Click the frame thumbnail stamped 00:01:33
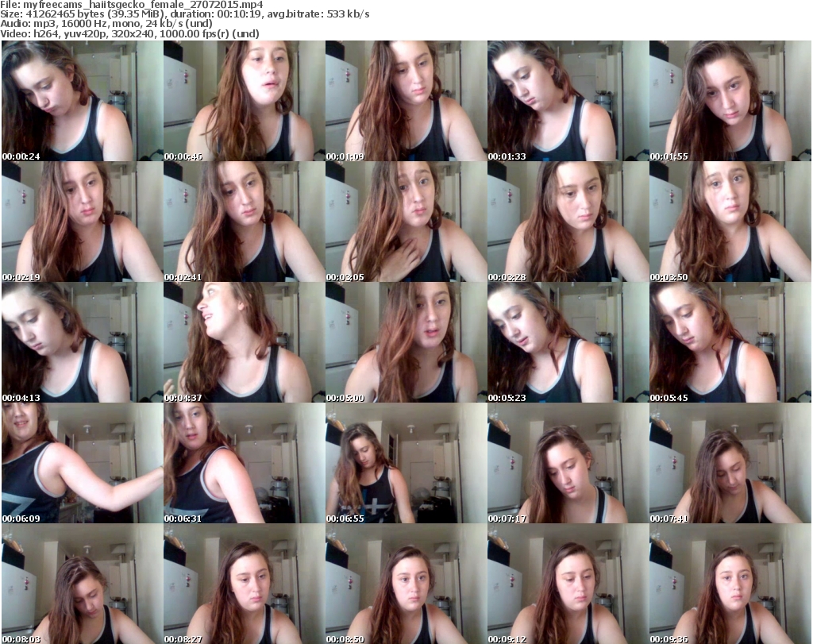This screenshot has height=644, width=813. (568, 101)
